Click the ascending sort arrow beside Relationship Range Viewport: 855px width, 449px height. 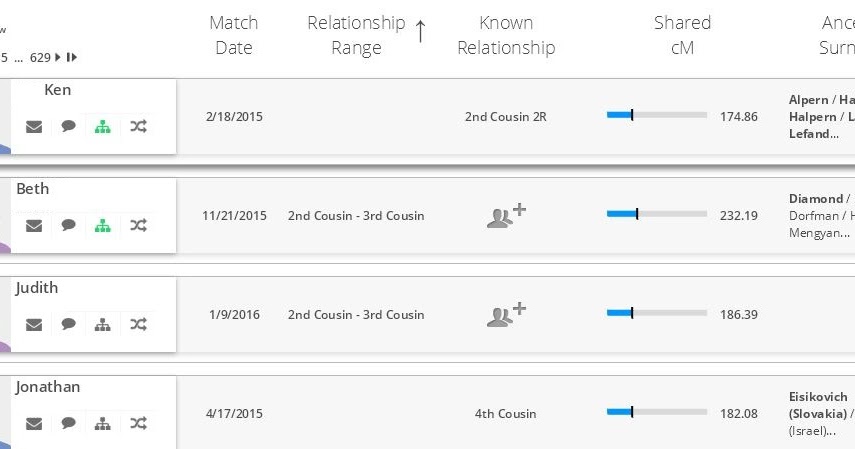coord(420,33)
